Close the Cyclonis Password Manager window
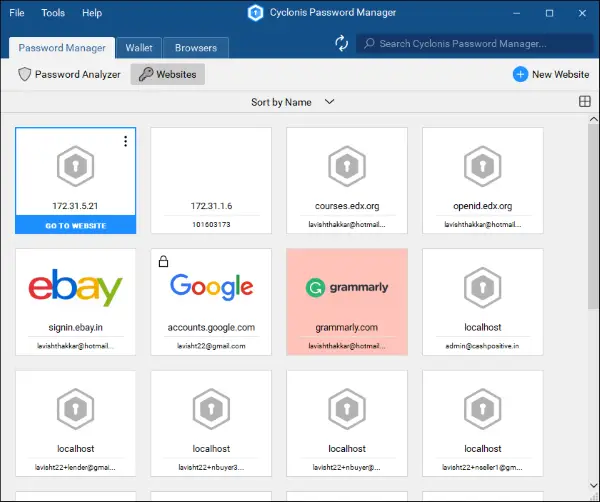Image resolution: width=600 pixels, height=502 pixels. tap(582, 13)
